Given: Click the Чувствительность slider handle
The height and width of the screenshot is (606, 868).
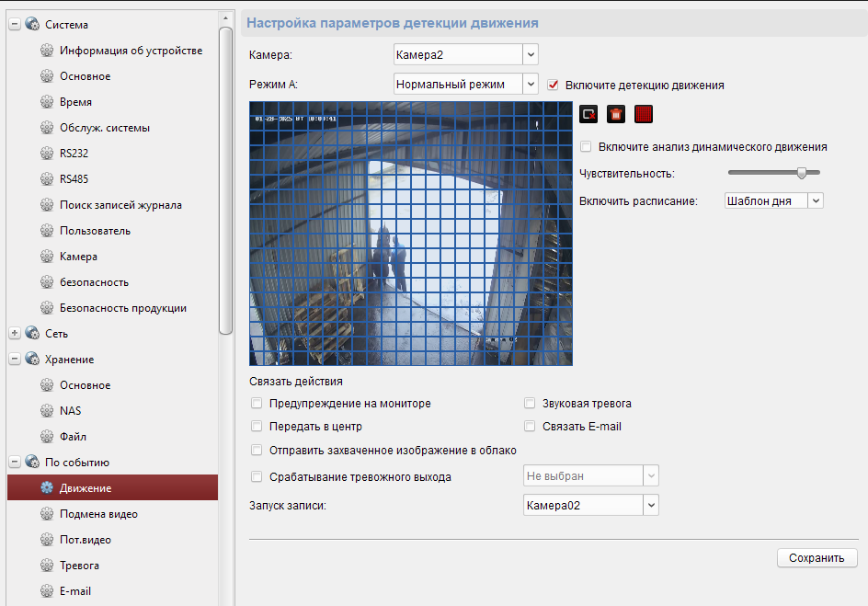Looking at the screenshot, I should tap(802, 172).
